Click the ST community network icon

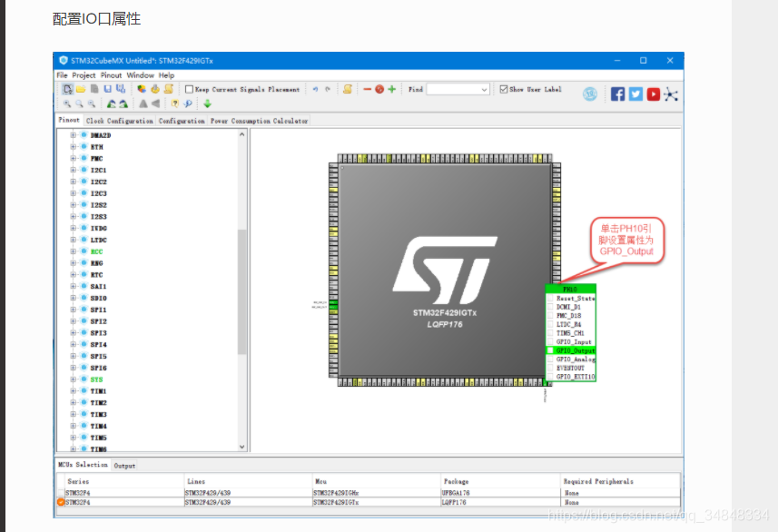[x=671, y=94]
